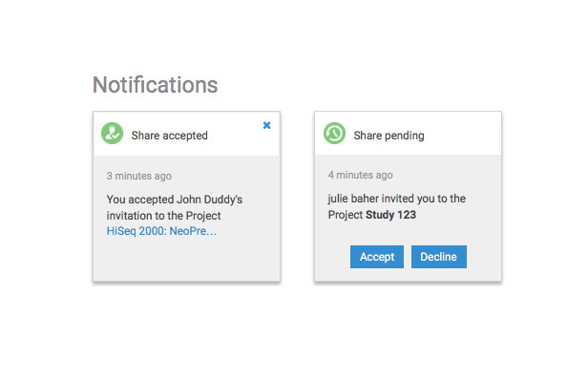Screen dimensions: 588x380
Task: Click the bold Study 123 project name
Action: [390, 215]
